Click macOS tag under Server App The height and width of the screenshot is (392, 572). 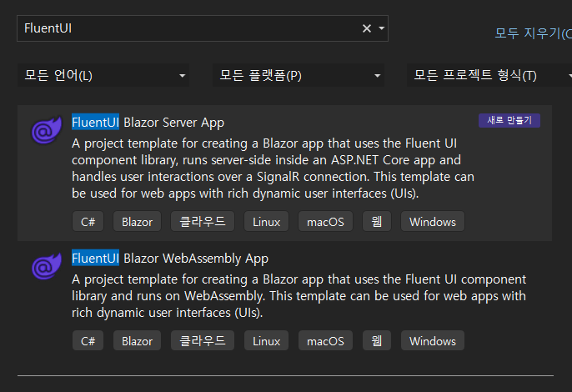click(x=325, y=222)
